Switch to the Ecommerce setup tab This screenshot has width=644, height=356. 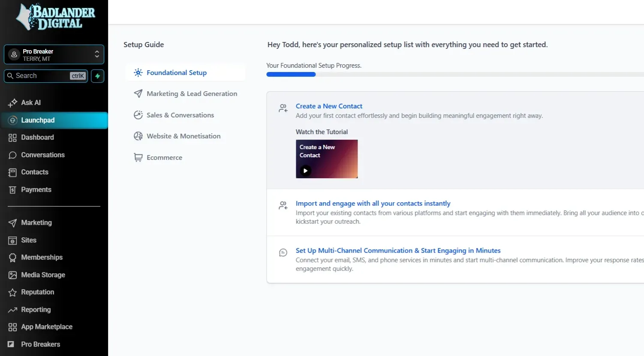click(x=164, y=157)
